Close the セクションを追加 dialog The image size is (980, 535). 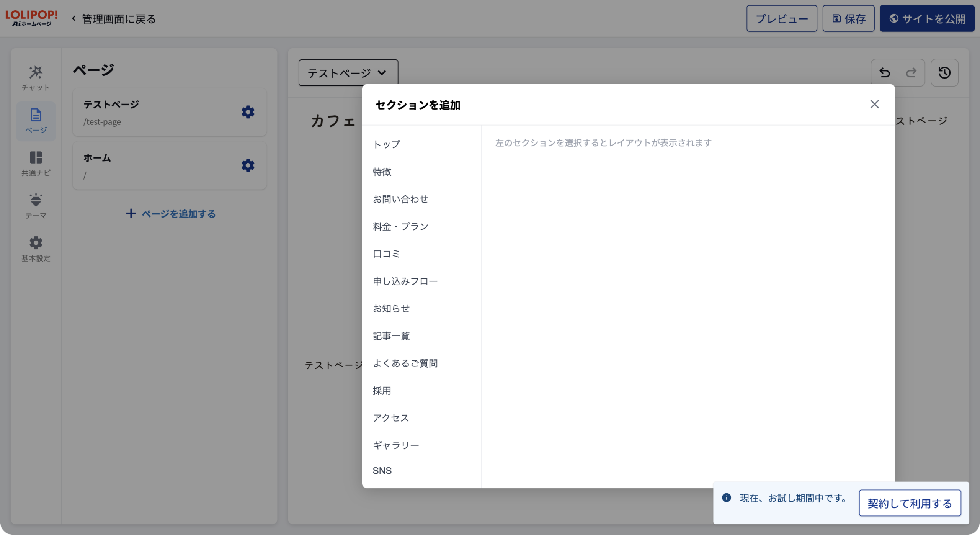point(874,104)
